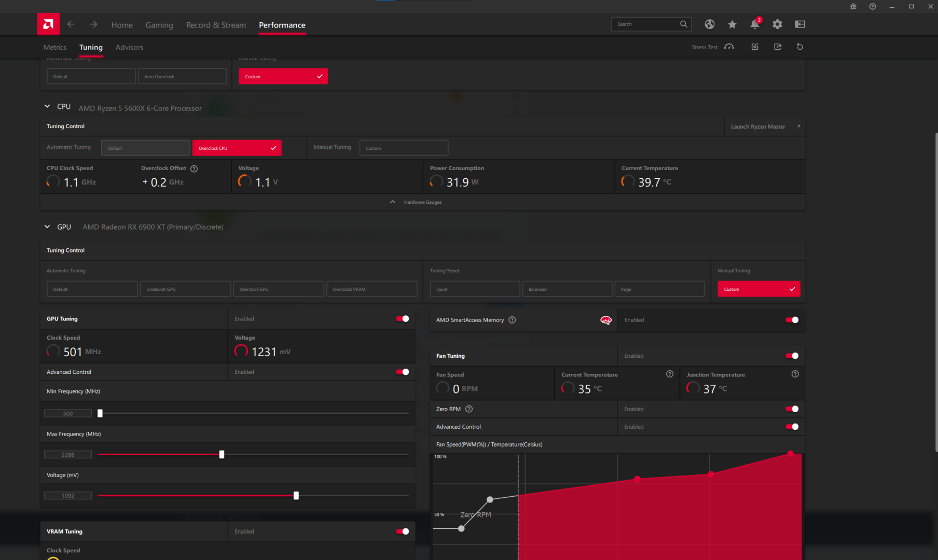Click the search magnifier icon
Screen dimensions: 938x560
(684, 24)
